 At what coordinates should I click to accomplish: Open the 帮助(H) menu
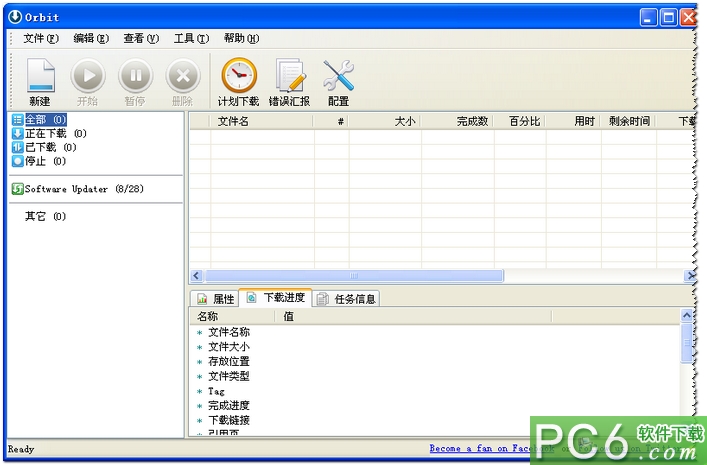(241, 39)
